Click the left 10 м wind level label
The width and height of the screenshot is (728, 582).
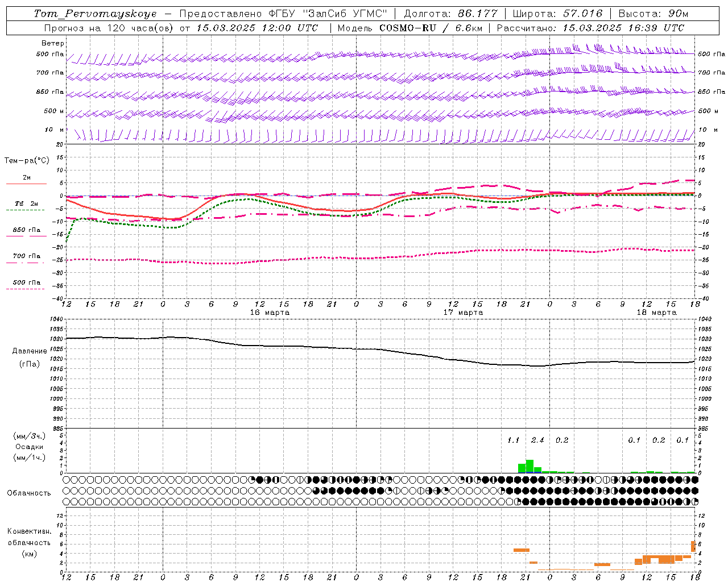tap(55, 130)
